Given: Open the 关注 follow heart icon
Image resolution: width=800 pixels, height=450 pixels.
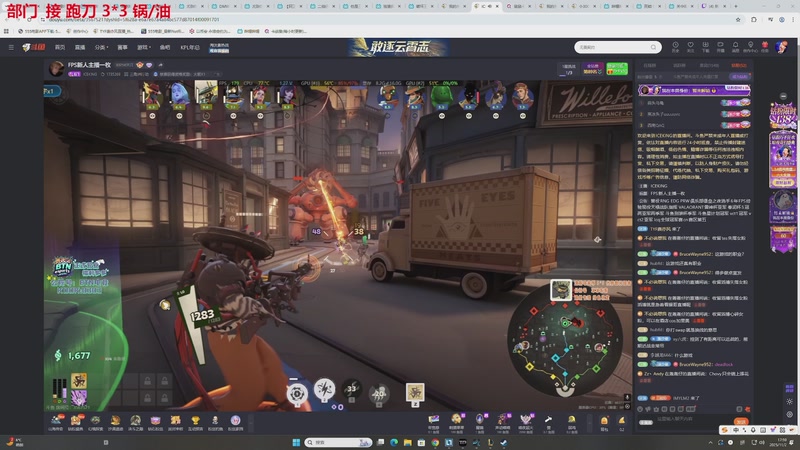Looking at the screenshot, I should (690, 47).
